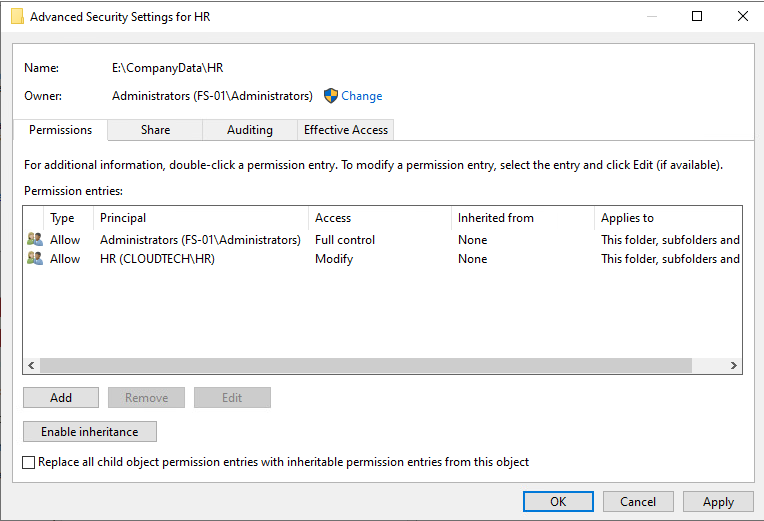The height and width of the screenshot is (521, 764).
Task: Click the group icon in Administrators row
Action: point(35,239)
